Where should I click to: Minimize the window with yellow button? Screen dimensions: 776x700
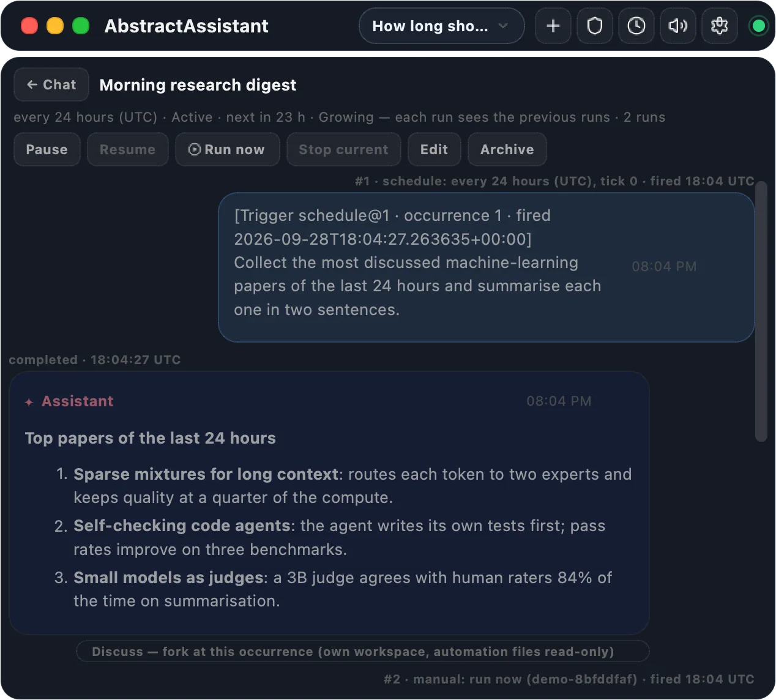55,26
